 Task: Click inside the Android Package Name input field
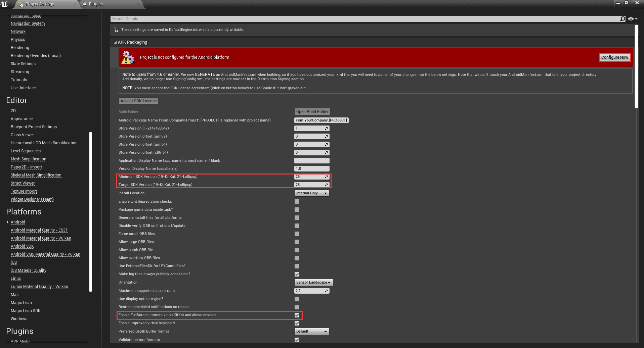(x=321, y=120)
